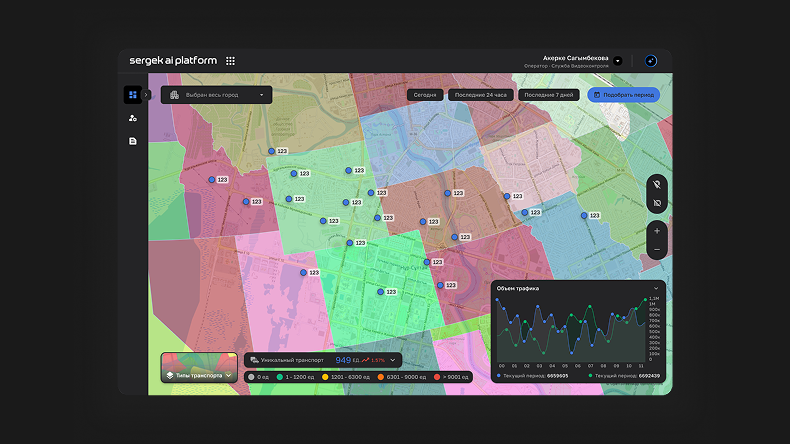Open the Выбран весь город dropdown
Screen dimensions: 790x444
pyautogui.click(x=216, y=95)
